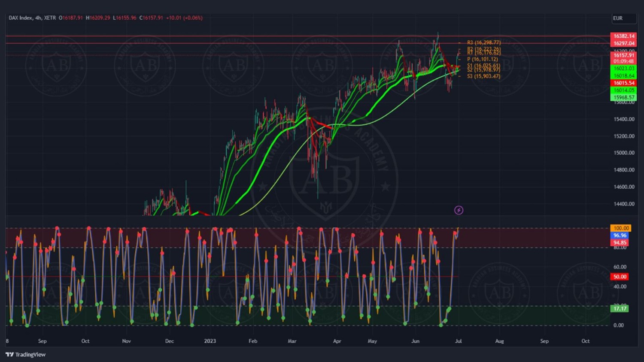Click the light green 15968.57 price label
644x362 pixels.
click(623, 97)
